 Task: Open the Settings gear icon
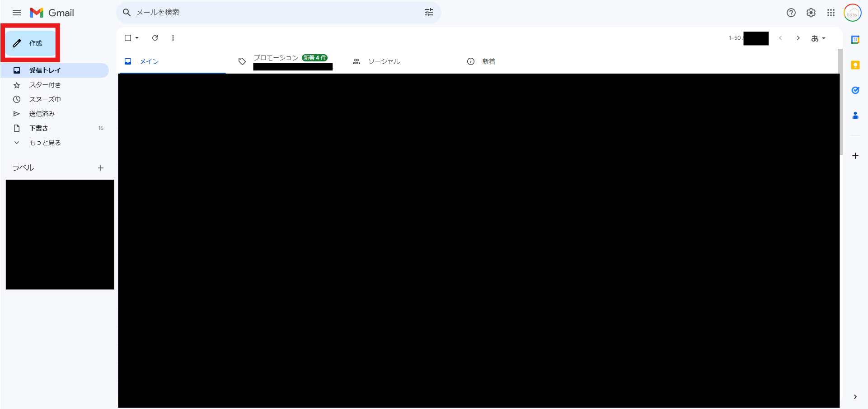pos(811,13)
